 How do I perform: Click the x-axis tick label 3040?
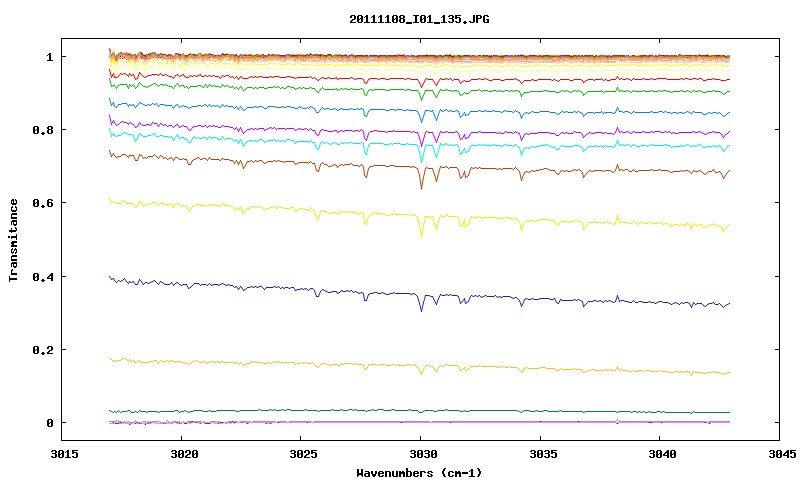coord(662,454)
